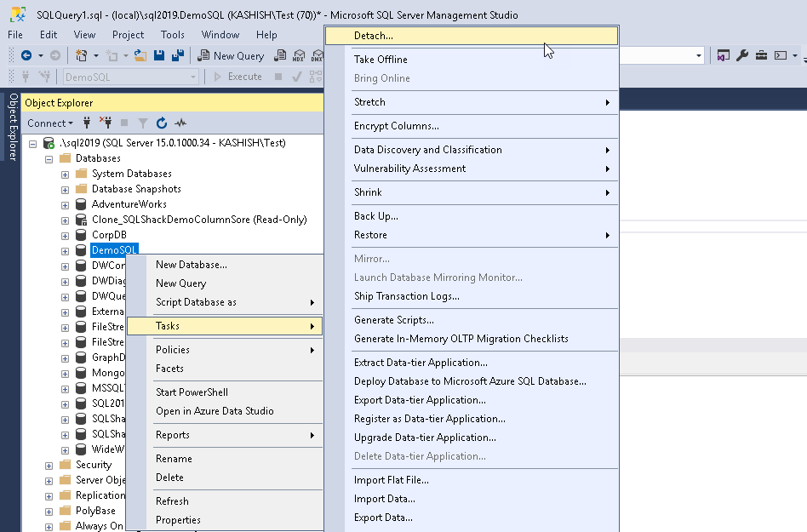Collapse the Databases folder node

pos(49,158)
